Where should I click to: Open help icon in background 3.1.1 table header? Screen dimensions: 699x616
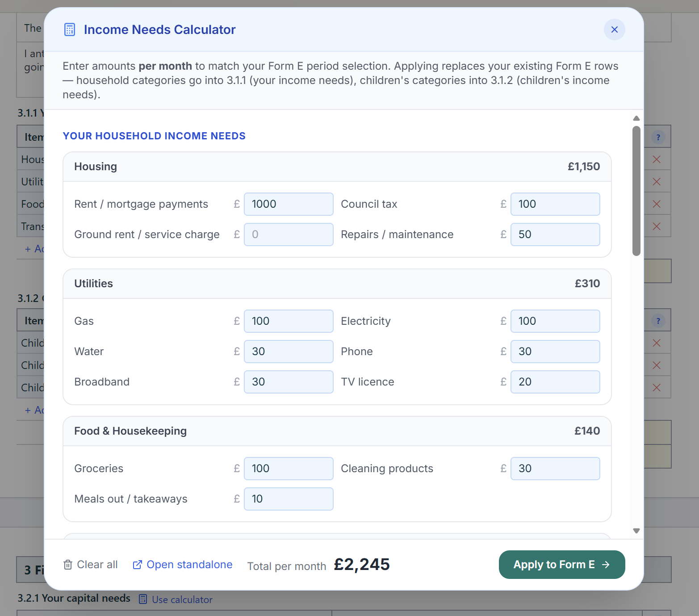(x=658, y=137)
